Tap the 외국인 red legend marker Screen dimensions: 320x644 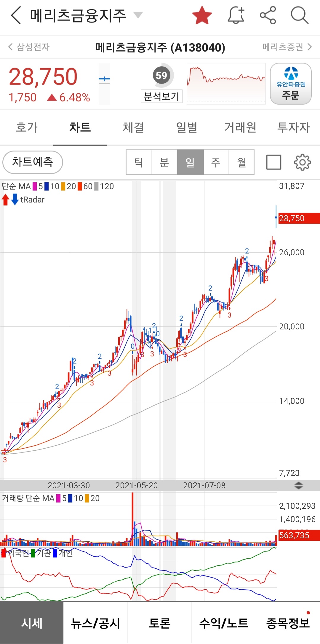(4, 553)
